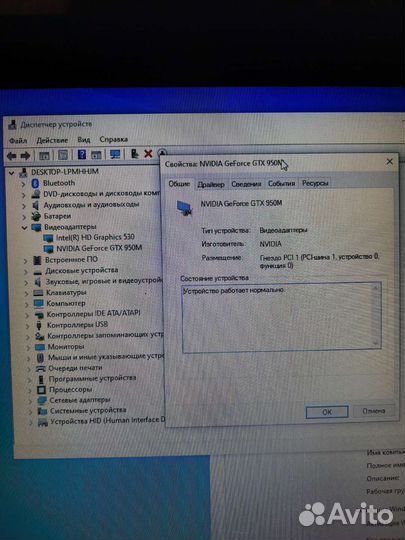Click the Клавиатуры keyboard icon
Screen dimensions: 405x540
(38, 293)
